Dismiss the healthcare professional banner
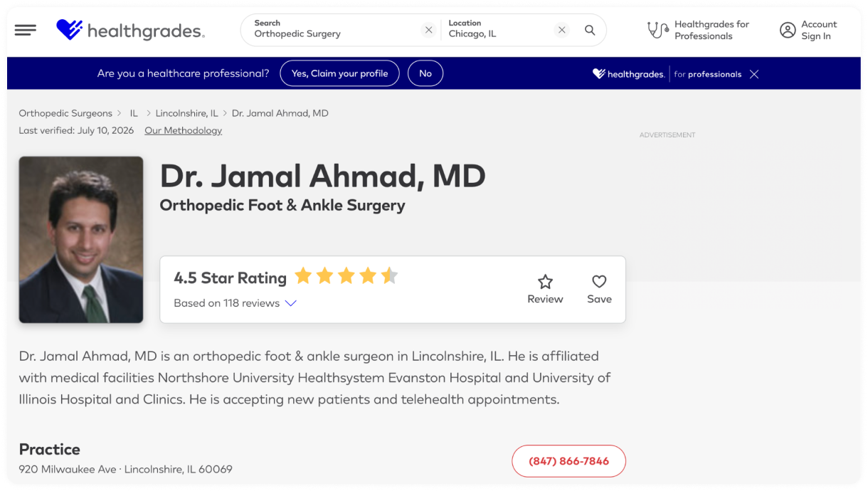This screenshot has height=491, width=868. (754, 74)
